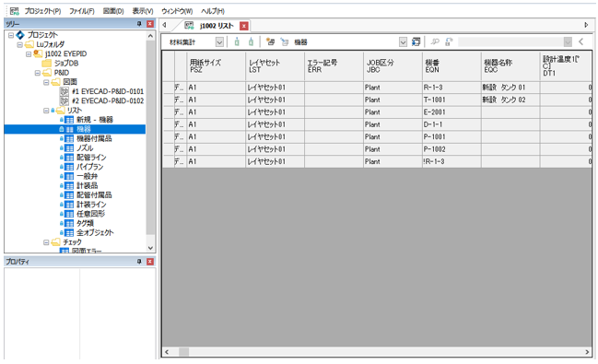Screen dimensions: 598x364
Task: Click the table icon of 機器付属品 list
Action: [x=69, y=138]
